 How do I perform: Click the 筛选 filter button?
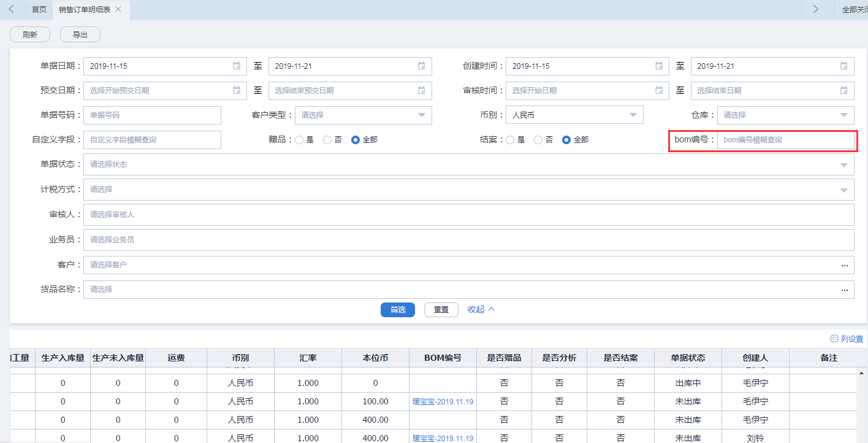click(398, 310)
